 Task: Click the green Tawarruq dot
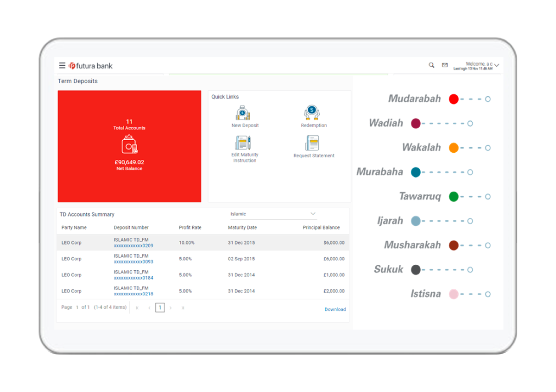454,197
